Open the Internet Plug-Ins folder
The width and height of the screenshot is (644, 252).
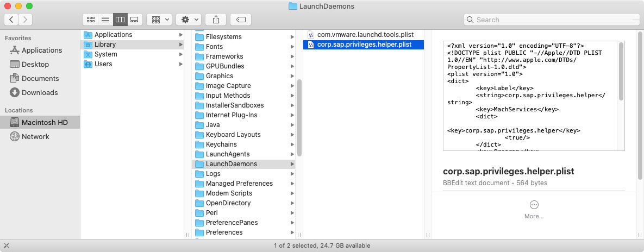[x=244, y=115]
